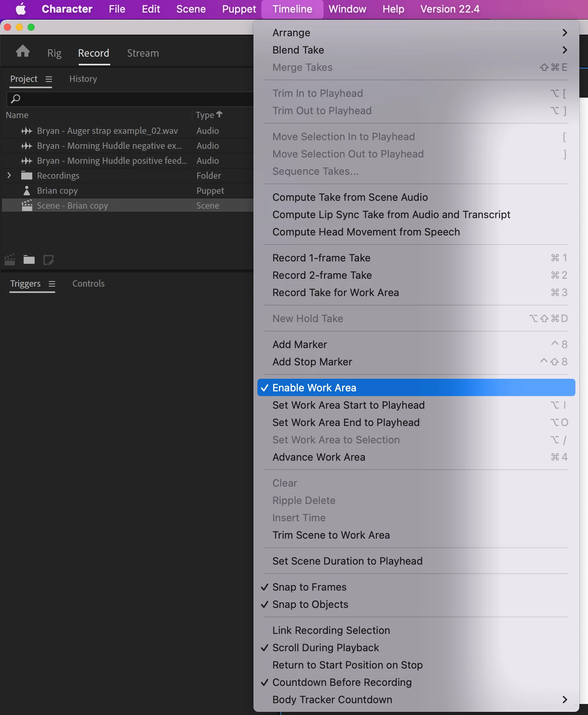Click the Scene - Brian copy clapperboard icon
588x715 pixels.
click(27, 205)
